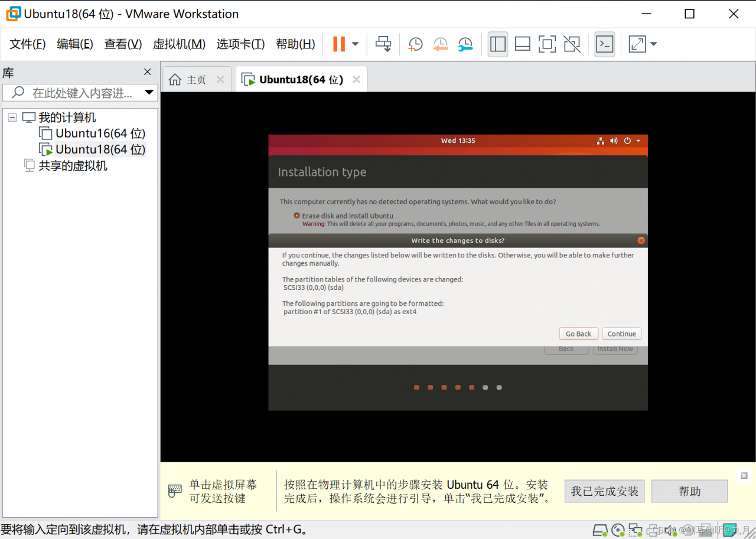Click the stretch guest display icon
The height and width of the screenshot is (539, 756).
pyautogui.click(x=637, y=44)
